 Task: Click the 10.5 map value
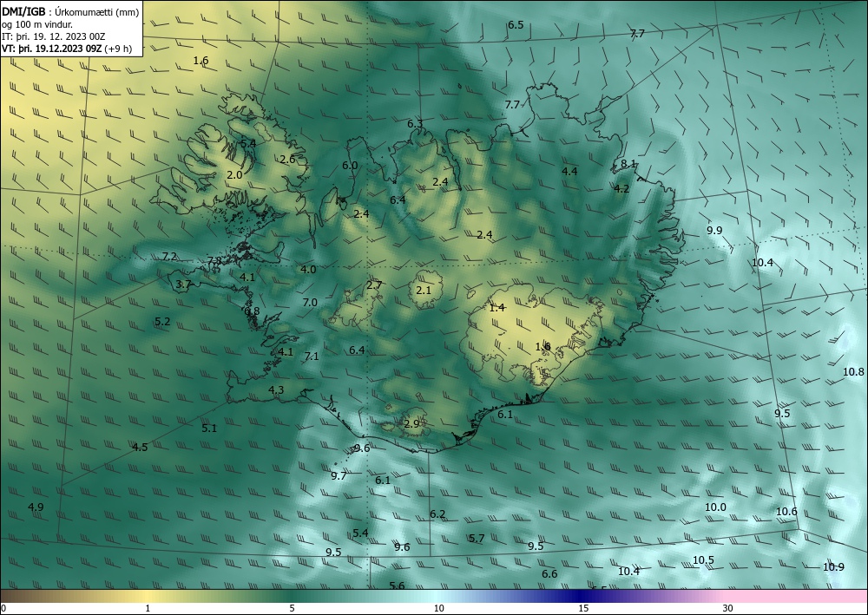(x=704, y=560)
